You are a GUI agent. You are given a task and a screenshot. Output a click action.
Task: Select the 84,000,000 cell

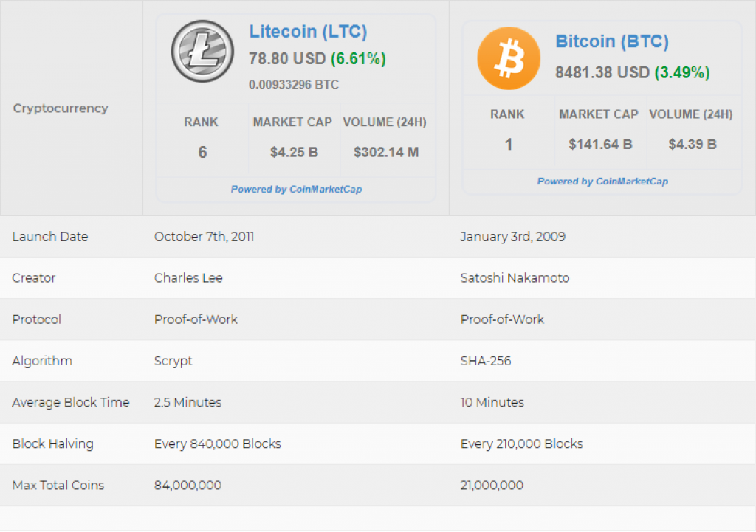188,486
